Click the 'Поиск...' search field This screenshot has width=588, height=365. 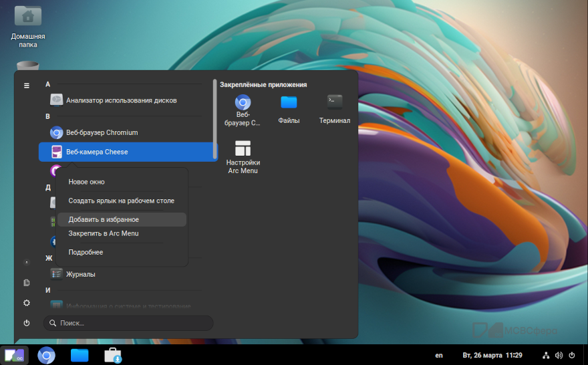click(128, 323)
